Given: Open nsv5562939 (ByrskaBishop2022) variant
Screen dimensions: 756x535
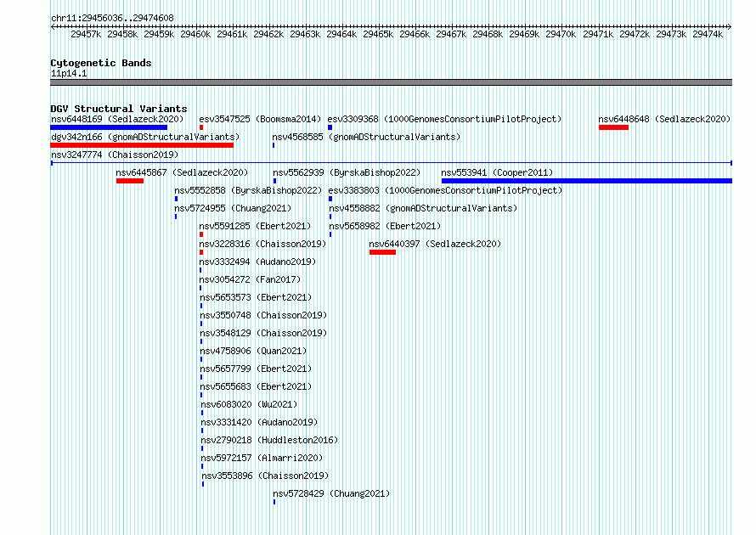Looking at the screenshot, I should click(347, 172).
